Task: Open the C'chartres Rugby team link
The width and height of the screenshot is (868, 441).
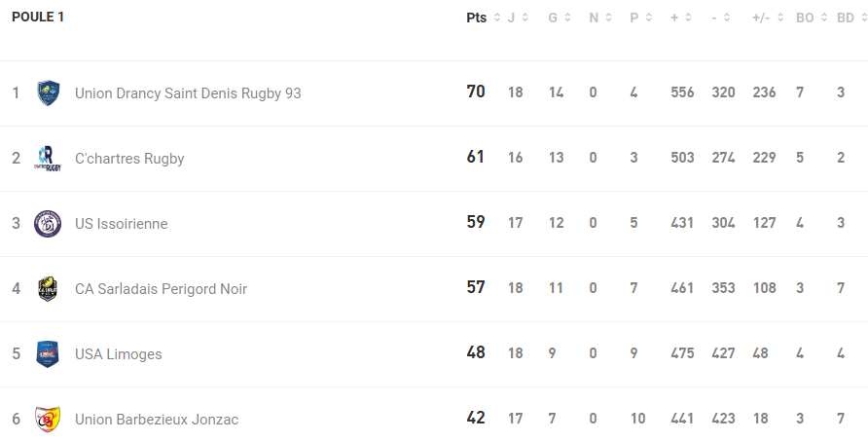Action: click(x=129, y=159)
